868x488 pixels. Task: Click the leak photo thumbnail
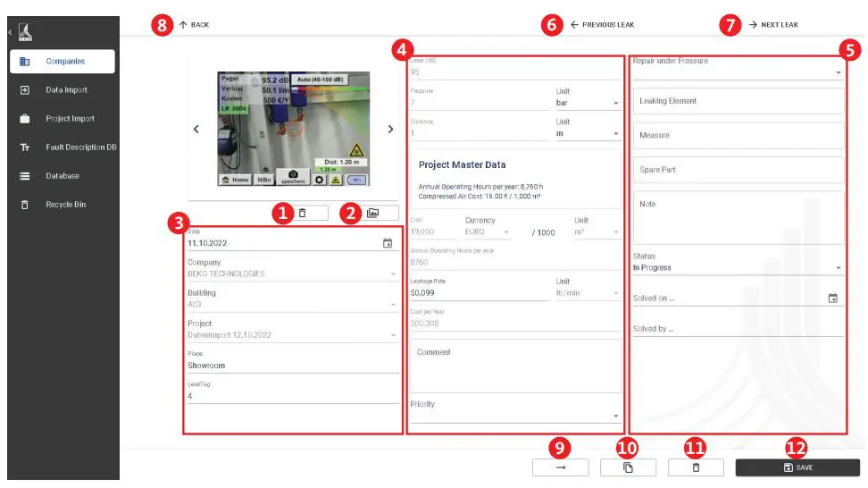coord(294,129)
